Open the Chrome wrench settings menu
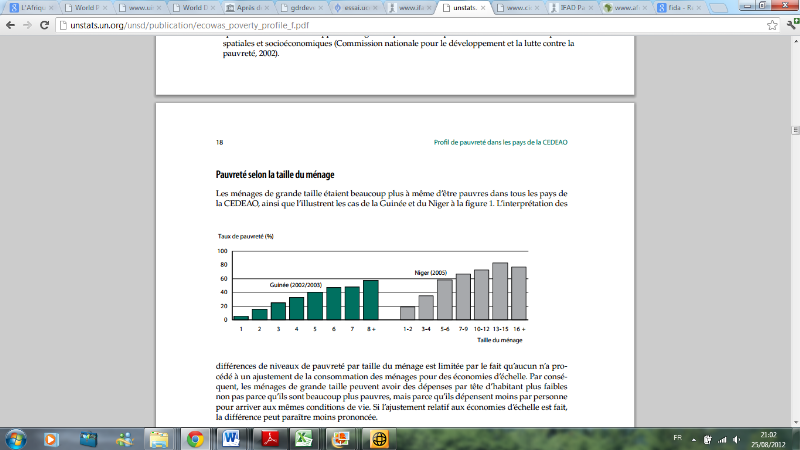Viewport: 800px width, 450px height. tap(793, 24)
